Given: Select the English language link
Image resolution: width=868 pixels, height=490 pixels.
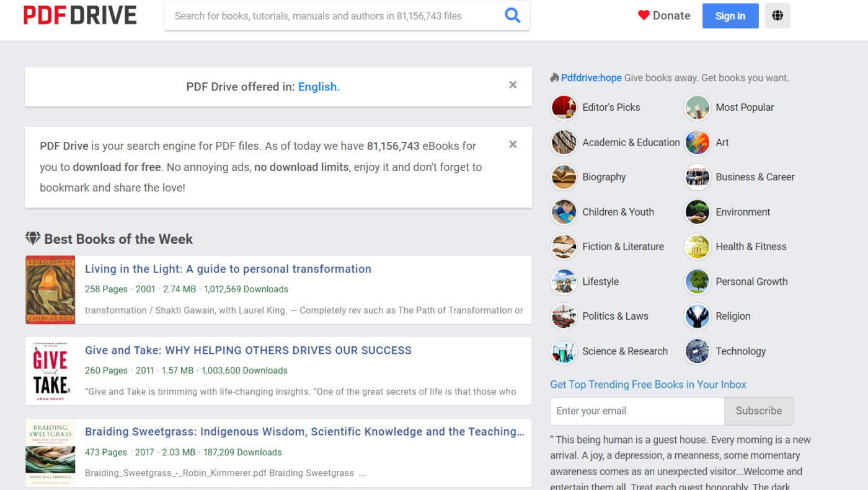Looking at the screenshot, I should [319, 87].
